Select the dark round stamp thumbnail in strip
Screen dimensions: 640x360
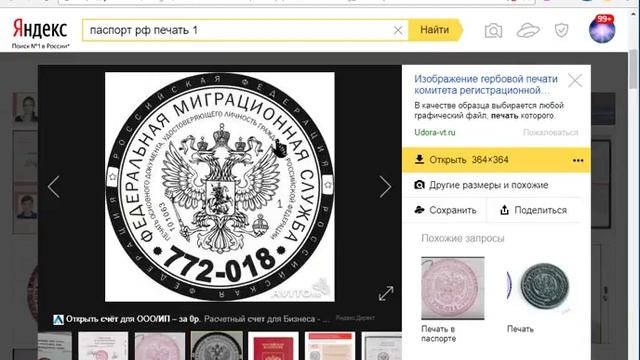pyautogui.click(x=217, y=346)
